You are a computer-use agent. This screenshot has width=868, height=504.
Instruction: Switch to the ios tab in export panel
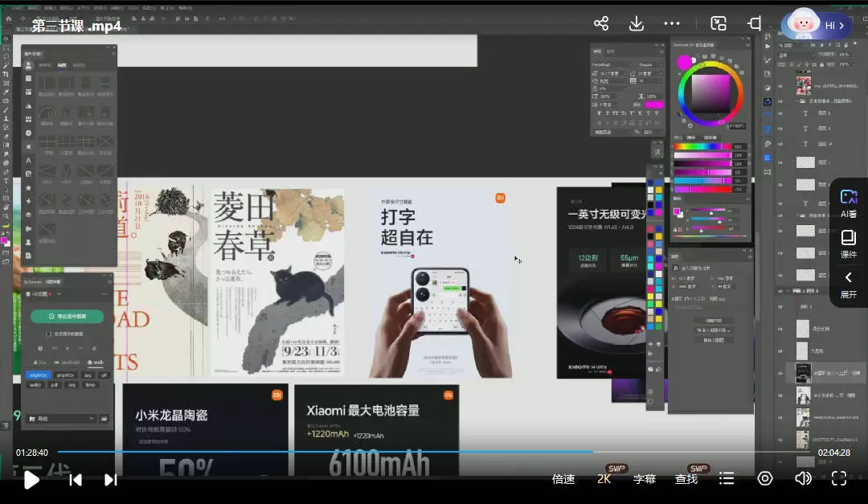pyautogui.click(x=40, y=363)
